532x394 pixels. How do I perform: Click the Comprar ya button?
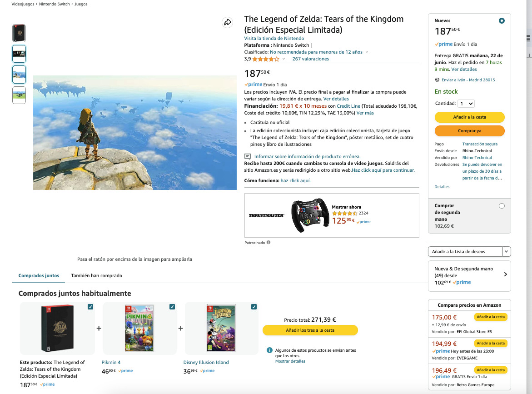(x=469, y=131)
